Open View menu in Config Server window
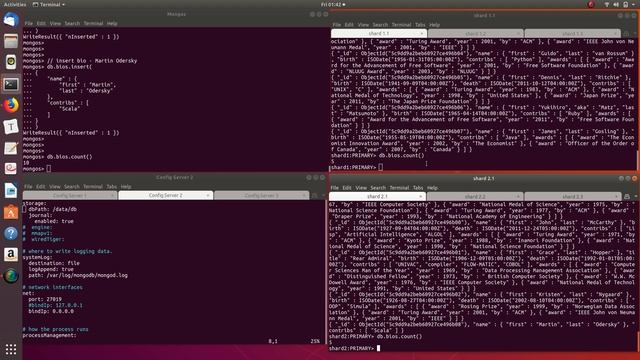Viewport: 640px width, 360px height. (x=55, y=187)
